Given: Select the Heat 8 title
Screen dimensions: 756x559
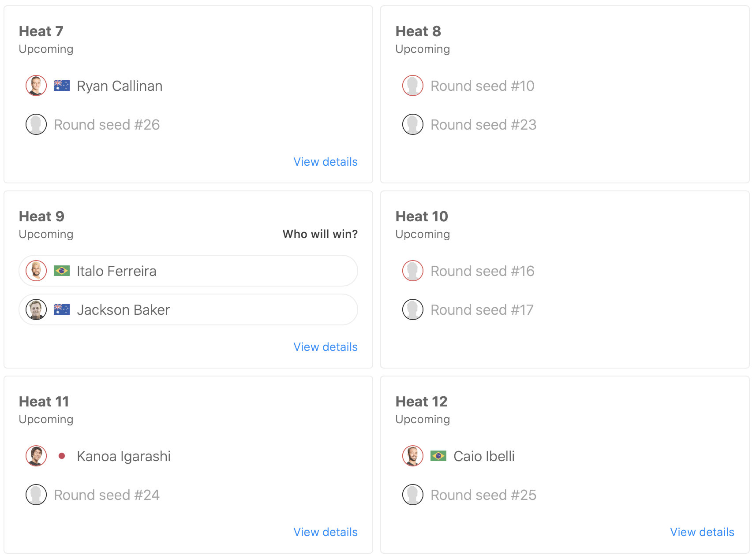Looking at the screenshot, I should pyautogui.click(x=418, y=31).
